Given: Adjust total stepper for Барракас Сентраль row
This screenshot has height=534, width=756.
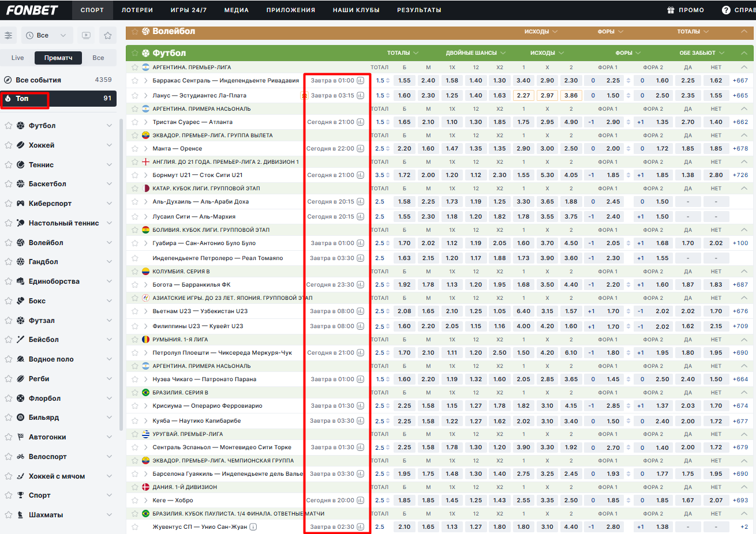Looking at the screenshot, I should click(388, 81).
